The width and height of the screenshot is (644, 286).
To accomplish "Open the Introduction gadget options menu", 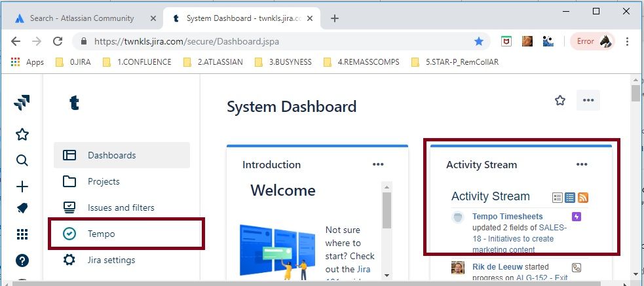I will click(378, 164).
